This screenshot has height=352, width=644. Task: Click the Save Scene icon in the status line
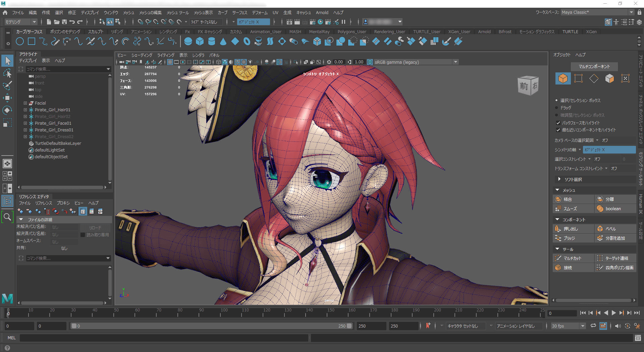(64, 21)
